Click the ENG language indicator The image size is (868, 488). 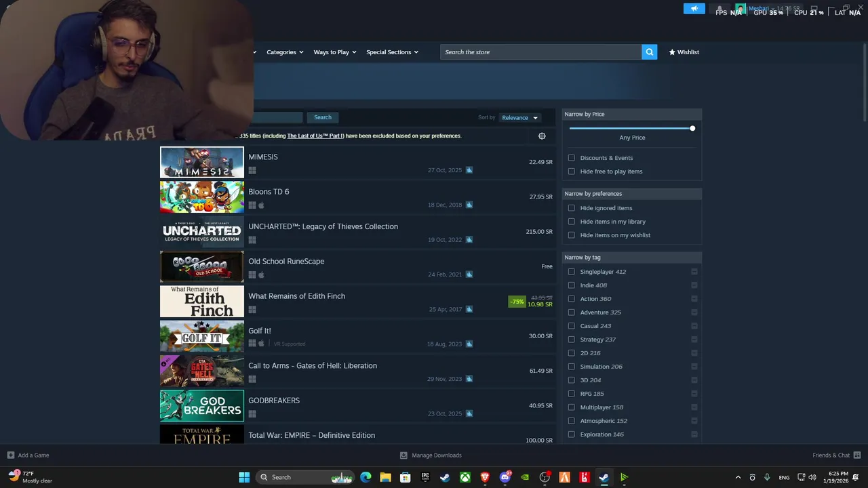[x=784, y=478]
